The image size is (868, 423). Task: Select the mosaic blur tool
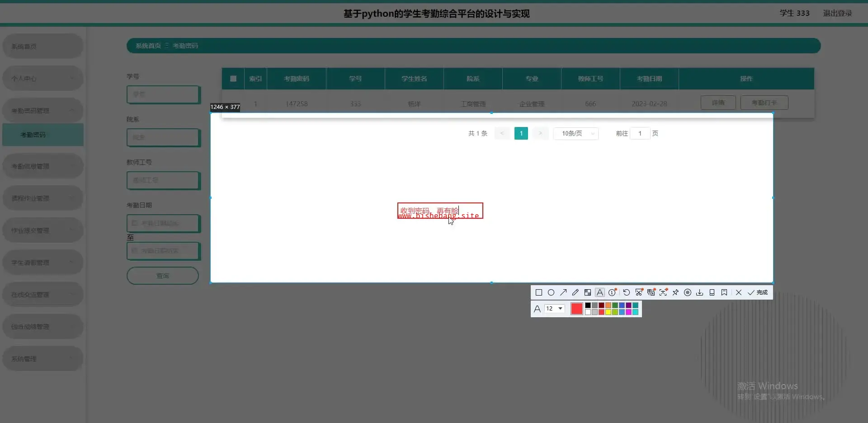click(587, 292)
